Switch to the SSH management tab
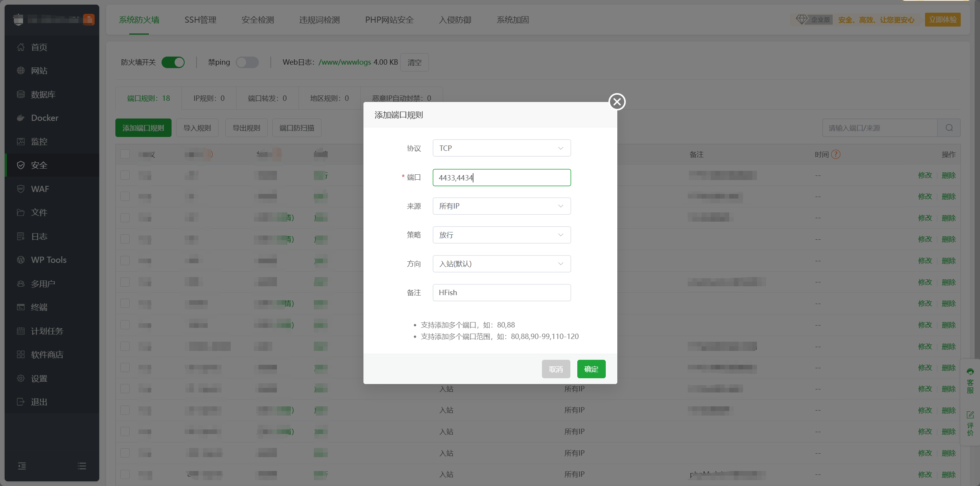 200,20
